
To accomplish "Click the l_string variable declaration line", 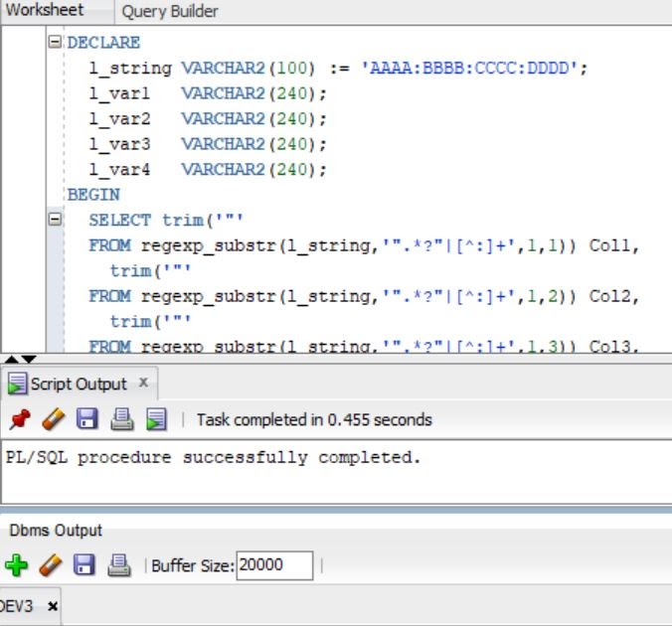I will pos(338,69).
